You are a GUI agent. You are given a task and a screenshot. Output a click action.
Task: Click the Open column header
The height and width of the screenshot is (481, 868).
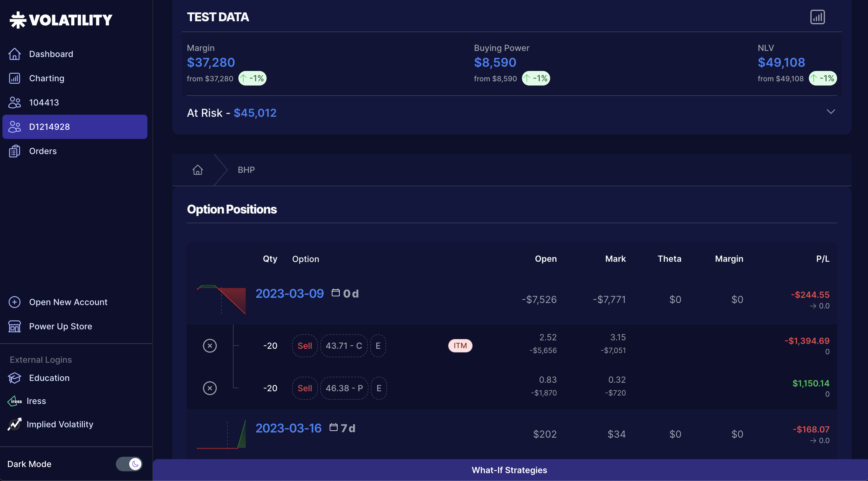pyautogui.click(x=546, y=259)
